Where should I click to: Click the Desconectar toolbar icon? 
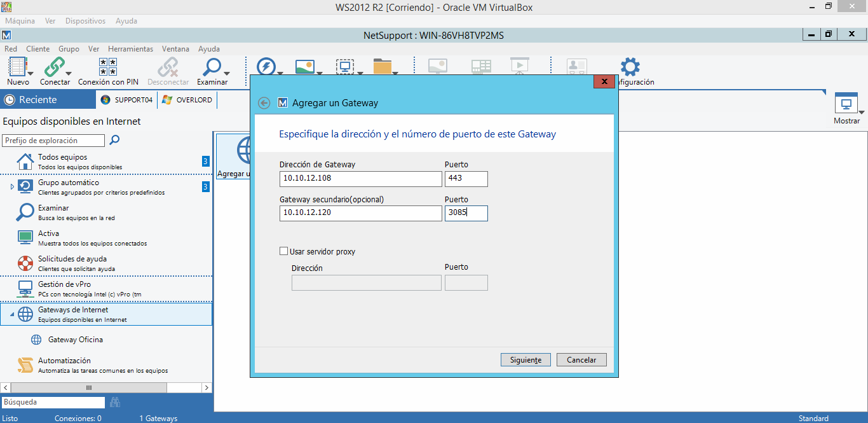tap(168, 67)
